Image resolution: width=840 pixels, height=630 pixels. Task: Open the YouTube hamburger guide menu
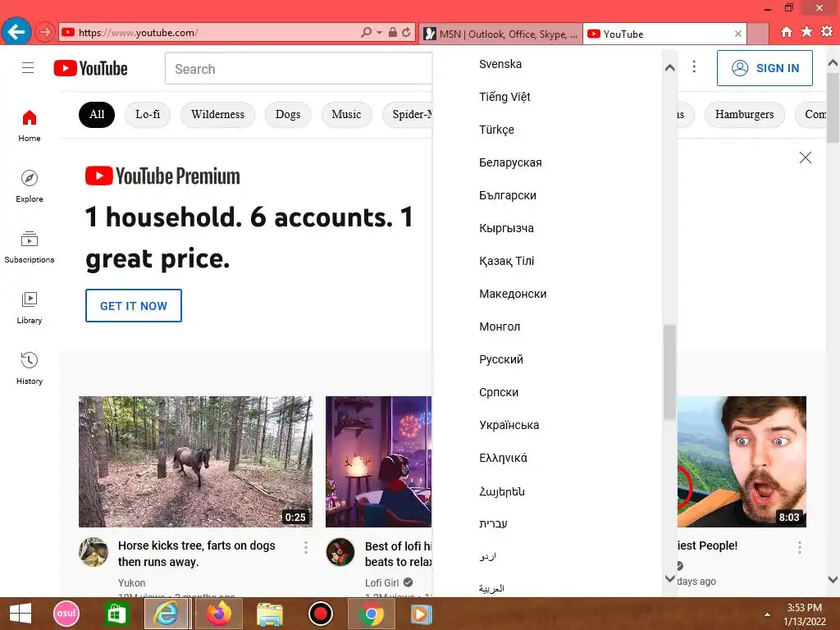tap(28, 68)
